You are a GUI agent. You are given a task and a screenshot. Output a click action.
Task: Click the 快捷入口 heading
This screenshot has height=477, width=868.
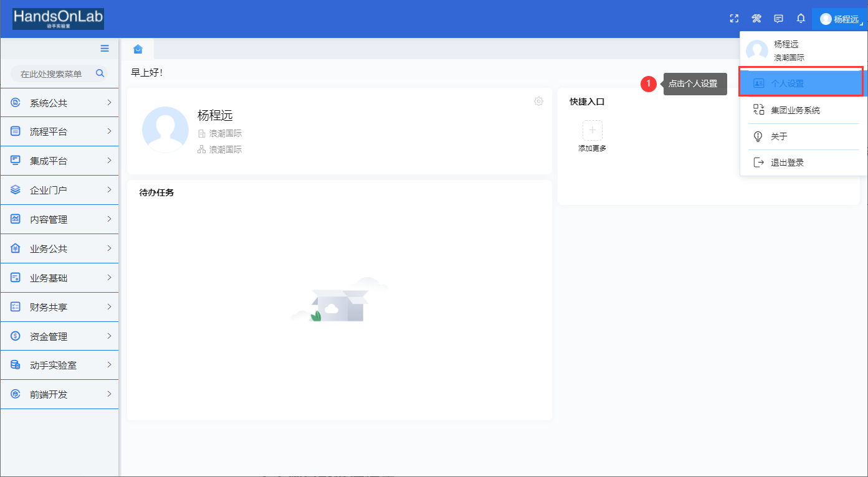pyautogui.click(x=587, y=102)
